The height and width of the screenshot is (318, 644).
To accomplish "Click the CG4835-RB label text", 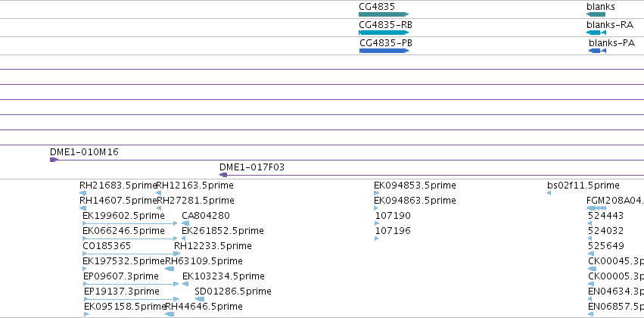I will click(x=385, y=25).
